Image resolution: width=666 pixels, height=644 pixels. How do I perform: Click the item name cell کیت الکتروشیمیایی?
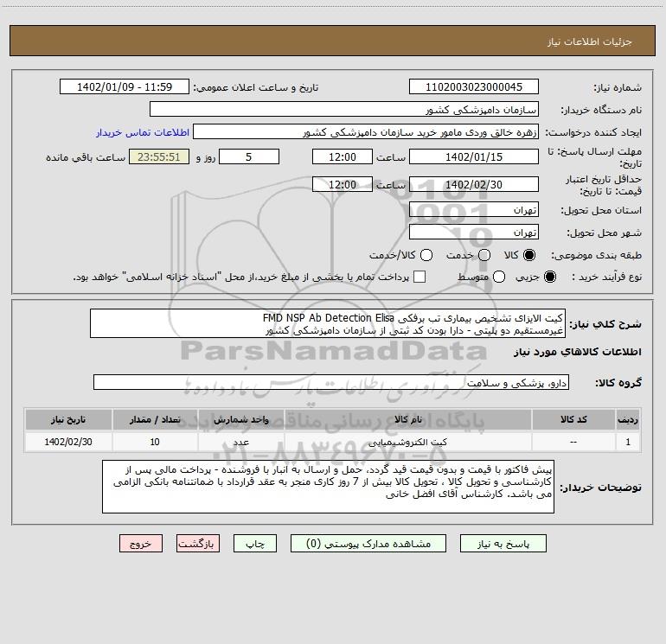407,442
